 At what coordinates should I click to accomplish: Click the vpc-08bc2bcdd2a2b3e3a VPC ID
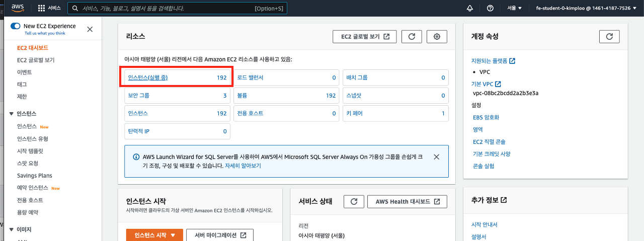506,93
